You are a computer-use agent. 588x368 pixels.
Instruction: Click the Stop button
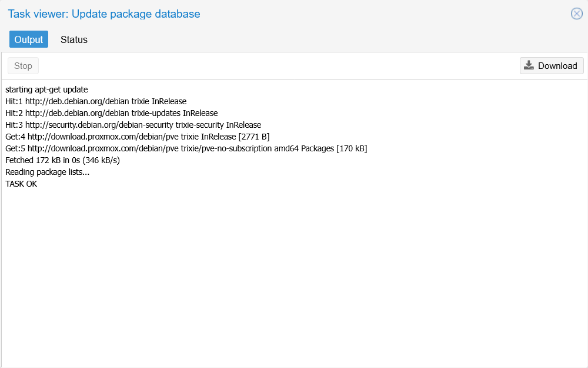click(x=22, y=65)
